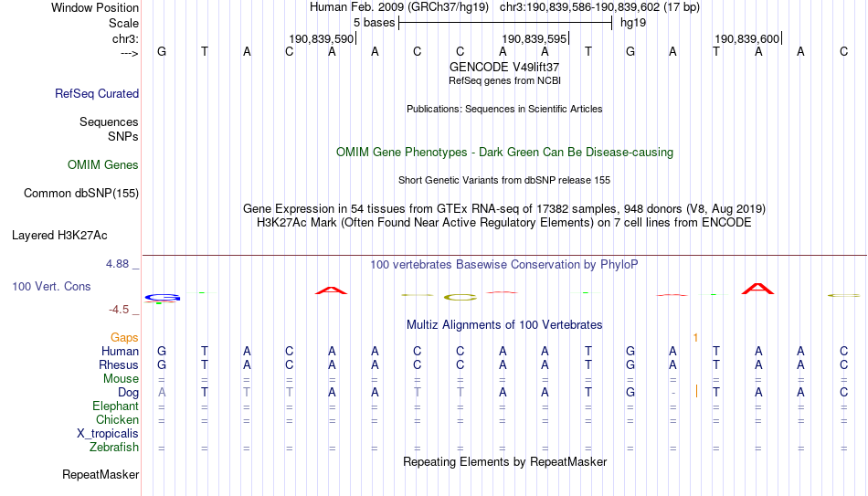Click the largest red A conservation logo
The height and width of the screenshot is (496, 868).
click(757, 289)
